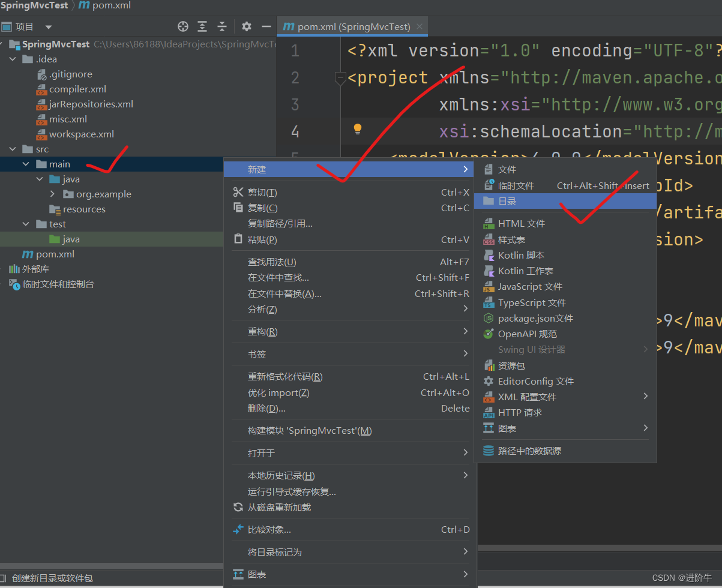Collapse the main/java folder arrow
This screenshot has width=722, height=588.
pyautogui.click(x=40, y=179)
